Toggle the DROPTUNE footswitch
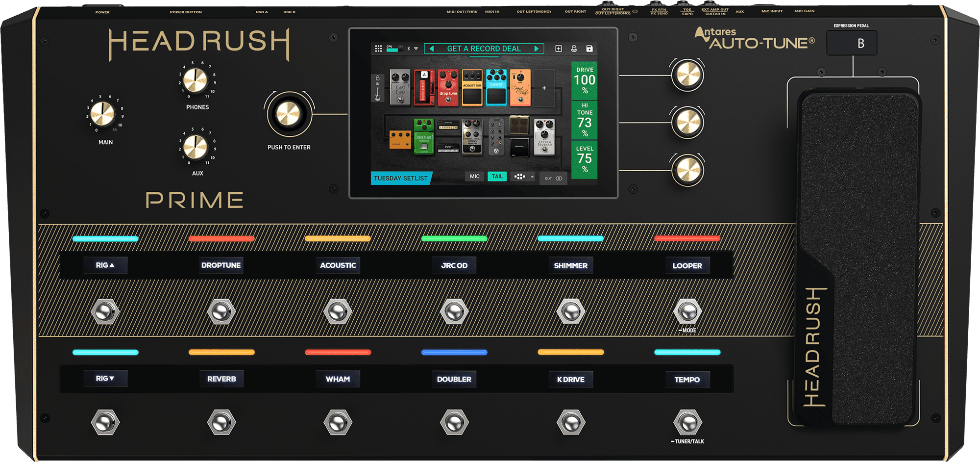Image resolution: width=980 pixels, height=462 pixels. (x=221, y=311)
